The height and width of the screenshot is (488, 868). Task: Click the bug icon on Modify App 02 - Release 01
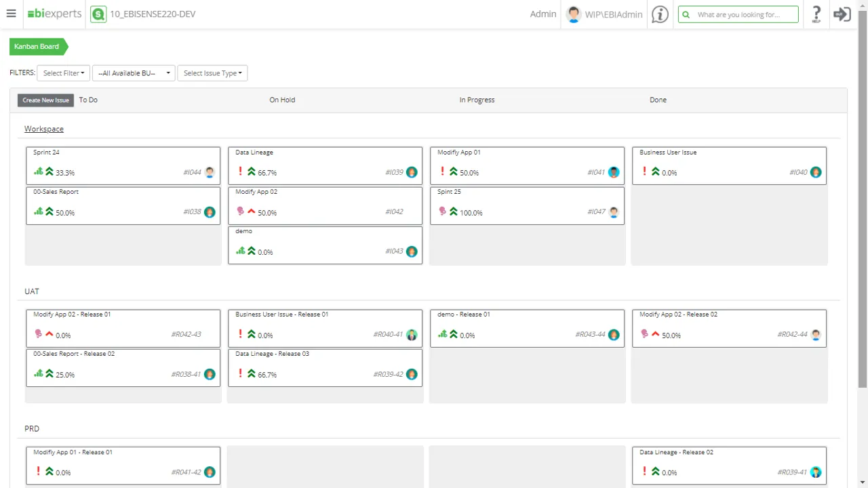tap(38, 333)
